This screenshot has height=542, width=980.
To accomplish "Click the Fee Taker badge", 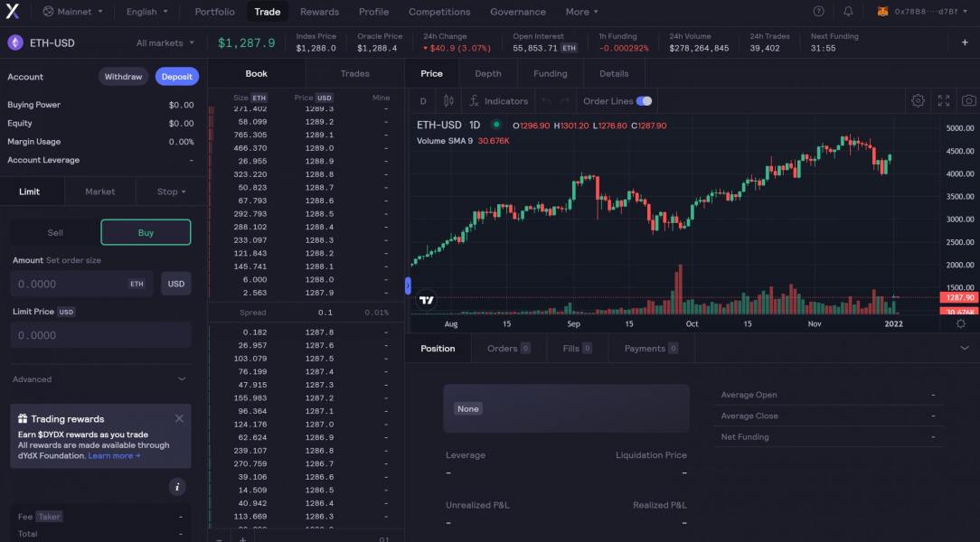I will click(49, 517).
